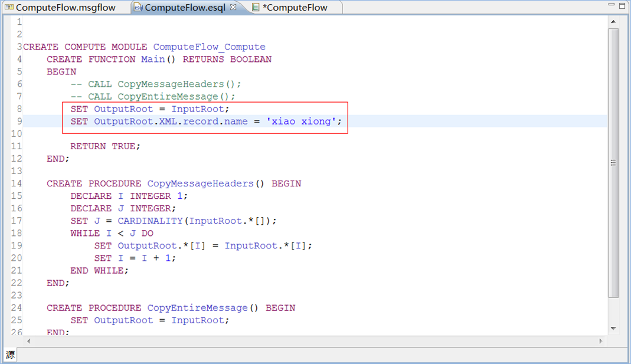The width and height of the screenshot is (631, 364).
Task: Minimize the editor pane
Action: coord(612,4)
